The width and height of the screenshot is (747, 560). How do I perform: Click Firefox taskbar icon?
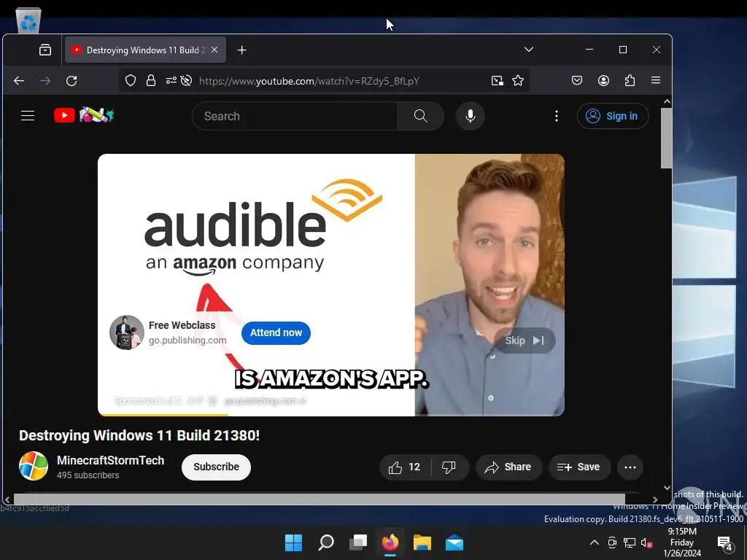390,542
